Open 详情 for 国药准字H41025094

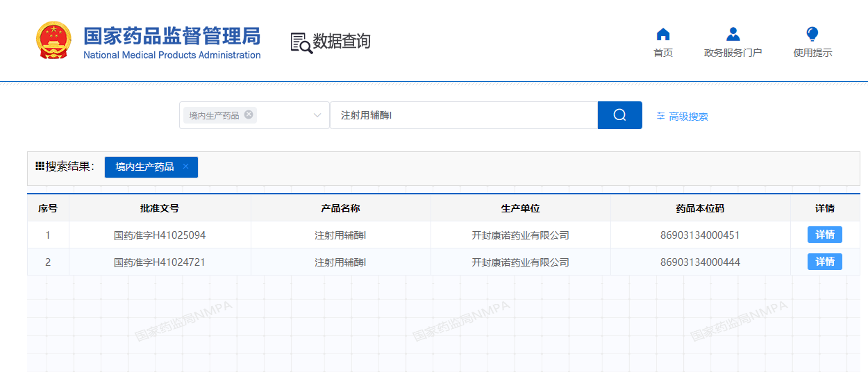(824, 235)
